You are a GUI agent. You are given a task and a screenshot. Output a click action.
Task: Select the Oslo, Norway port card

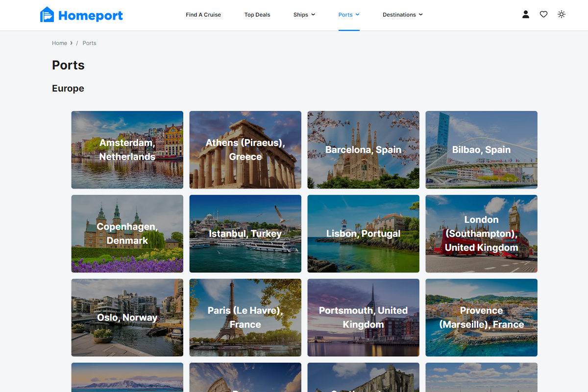point(127,318)
